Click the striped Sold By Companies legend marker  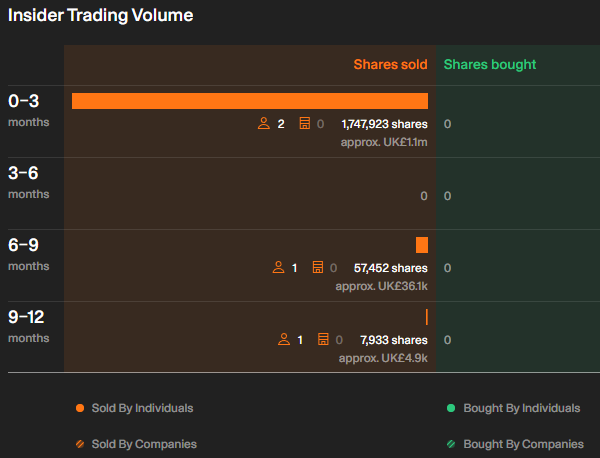(80, 444)
